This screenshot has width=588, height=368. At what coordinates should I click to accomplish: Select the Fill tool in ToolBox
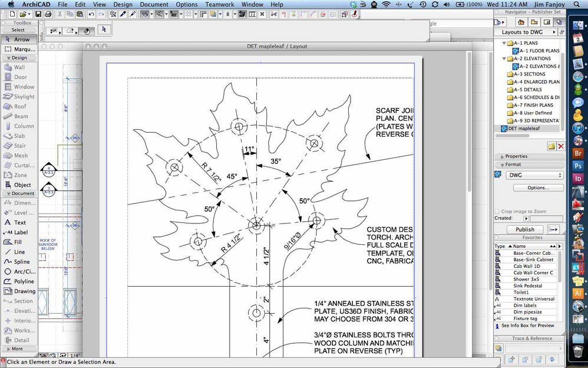19,242
